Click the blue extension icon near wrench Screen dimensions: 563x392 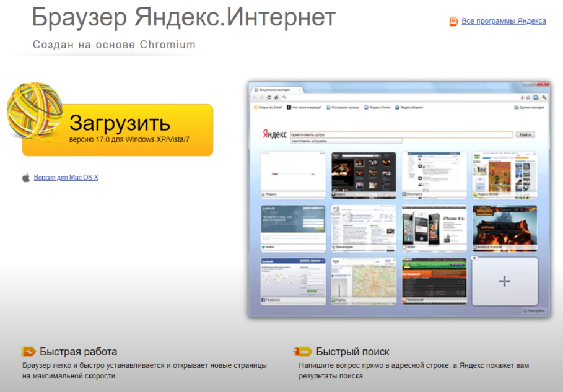click(536, 97)
